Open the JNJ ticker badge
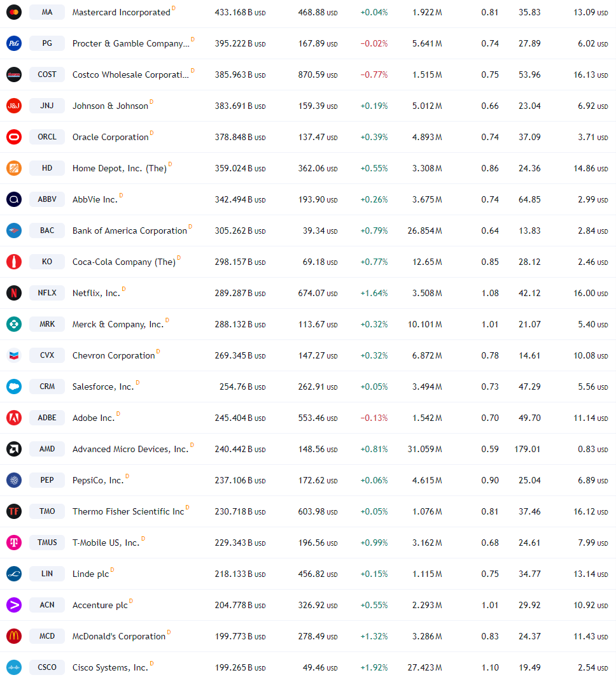The image size is (616, 682). (47, 106)
